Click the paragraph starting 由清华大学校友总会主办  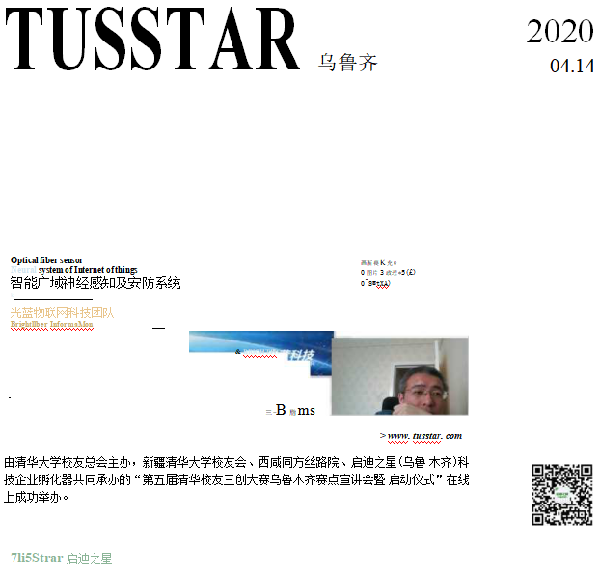pos(236,480)
